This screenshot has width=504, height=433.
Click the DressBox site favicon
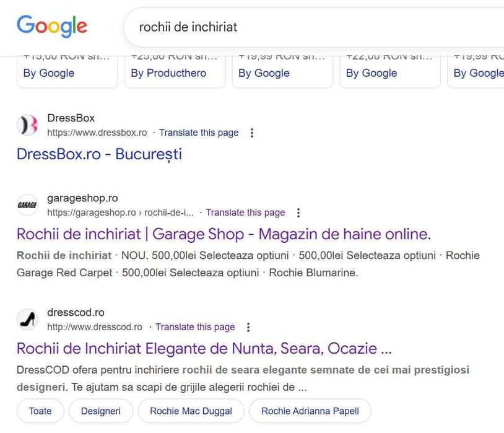(27, 125)
